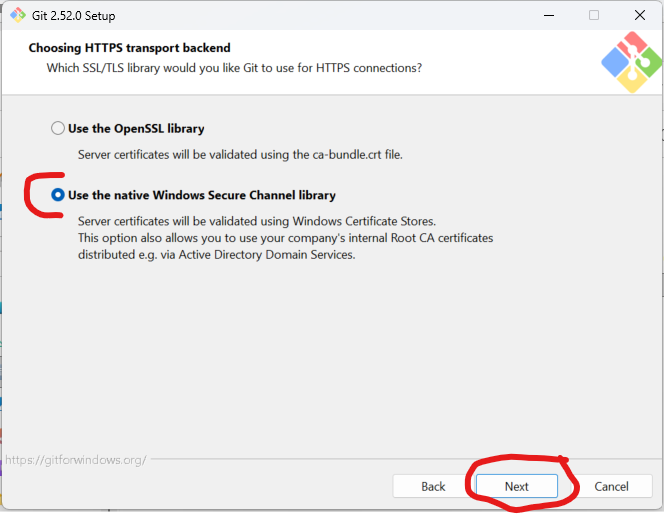
Task: Minimize the Git Setup window
Action: pyautogui.click(x=549, y=15)
